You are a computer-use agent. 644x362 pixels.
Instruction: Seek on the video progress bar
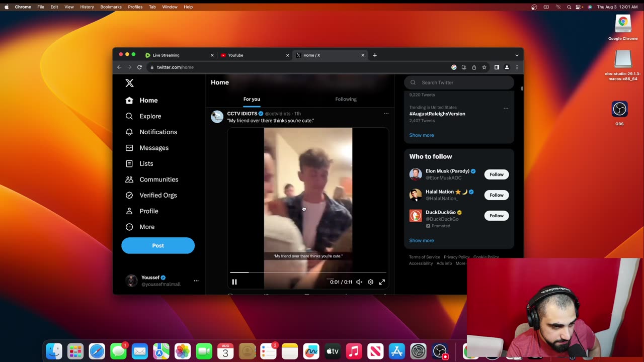308,273
